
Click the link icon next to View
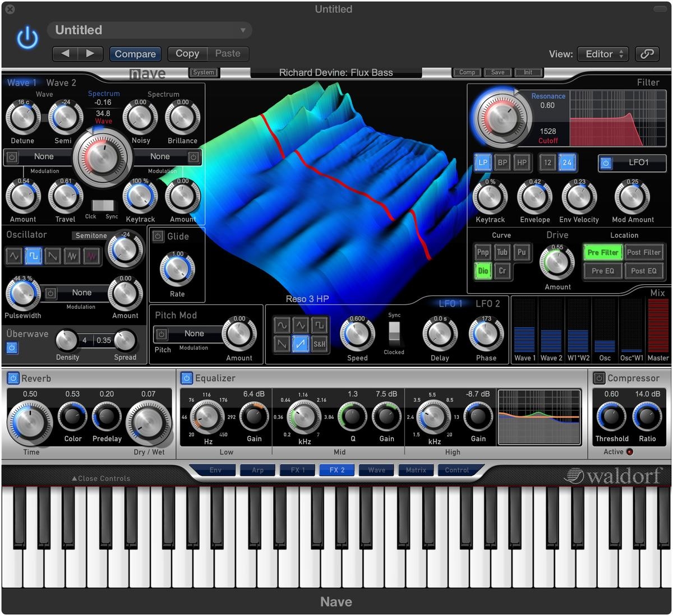[647, 54]
